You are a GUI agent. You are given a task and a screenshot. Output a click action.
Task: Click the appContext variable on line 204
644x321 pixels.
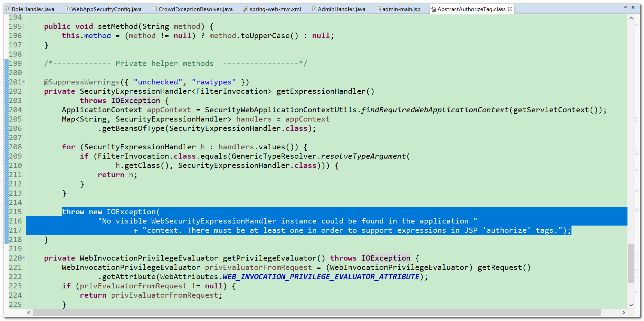[x=169, y=110]
